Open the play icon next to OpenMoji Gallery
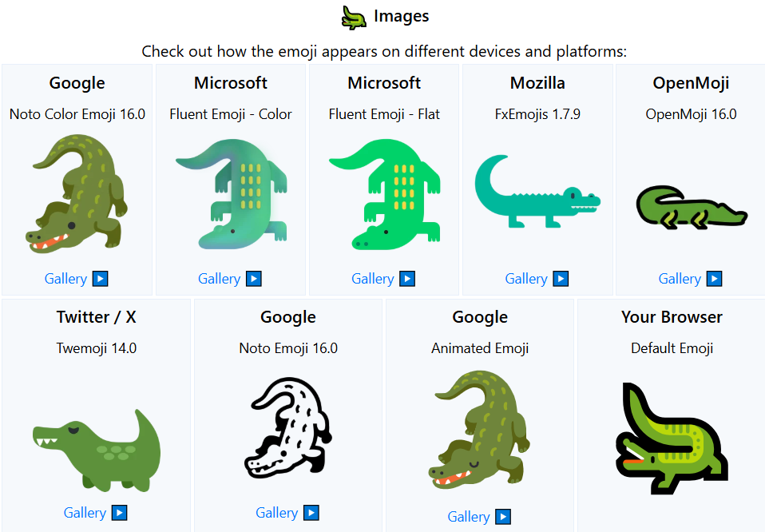Image resolution: width=765 pixels, height=532 pixels. click(x=714, y=278)
